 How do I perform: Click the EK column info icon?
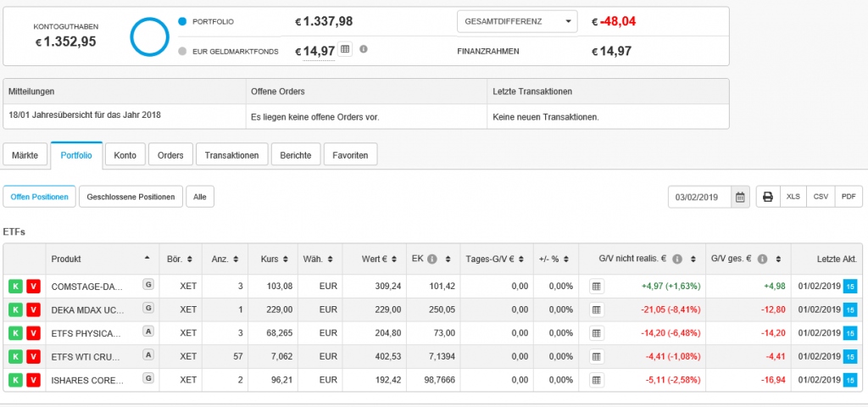click(431, 259)
